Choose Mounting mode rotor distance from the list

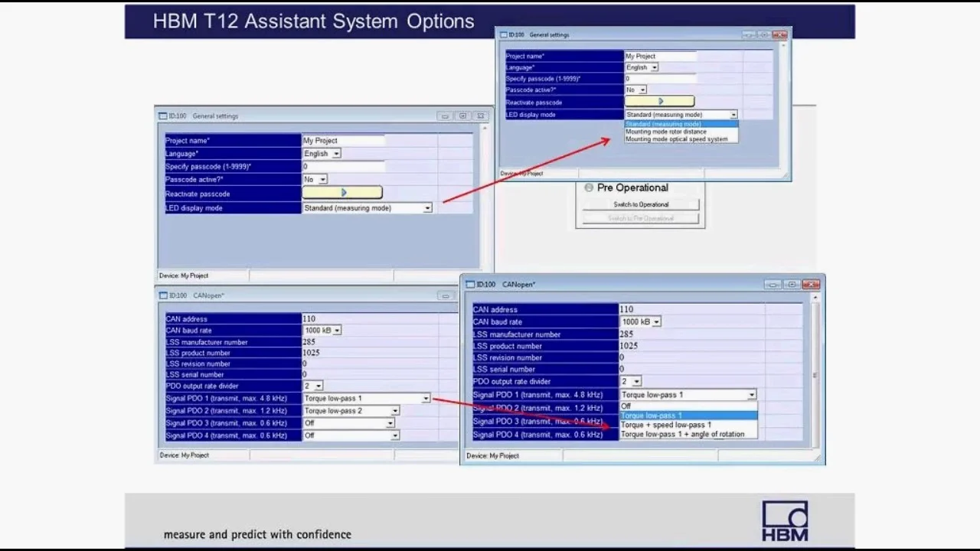point(665,132)
